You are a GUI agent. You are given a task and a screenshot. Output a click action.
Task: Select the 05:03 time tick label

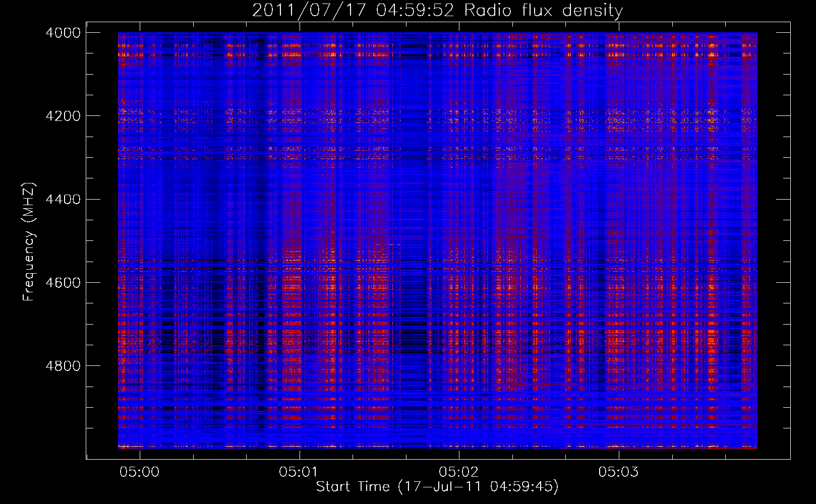pos(618,472)
